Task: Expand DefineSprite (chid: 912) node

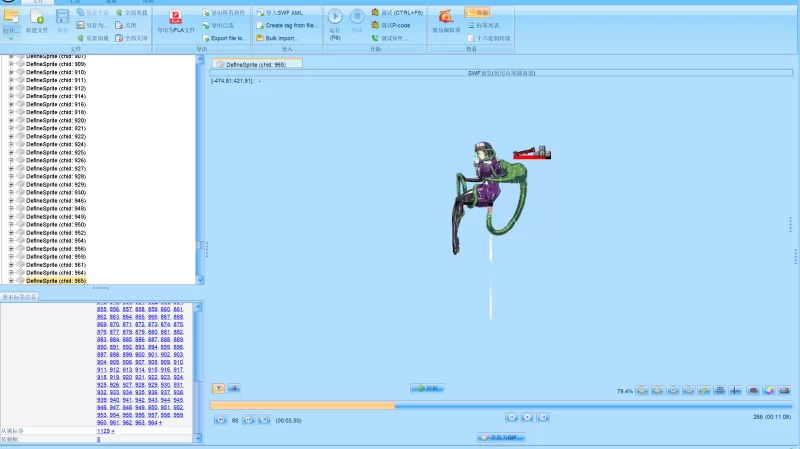Action: (x=11, y=88)
